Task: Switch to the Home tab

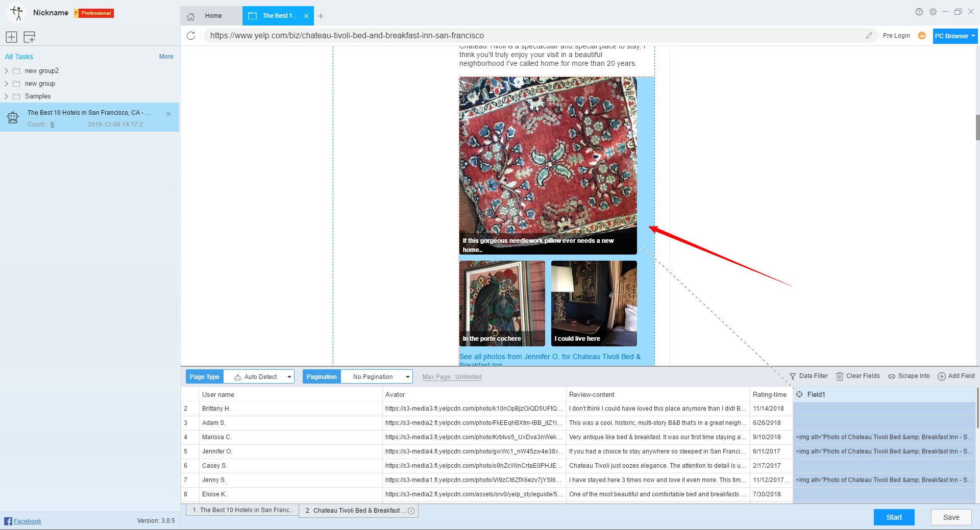Action: coord(211,16)
